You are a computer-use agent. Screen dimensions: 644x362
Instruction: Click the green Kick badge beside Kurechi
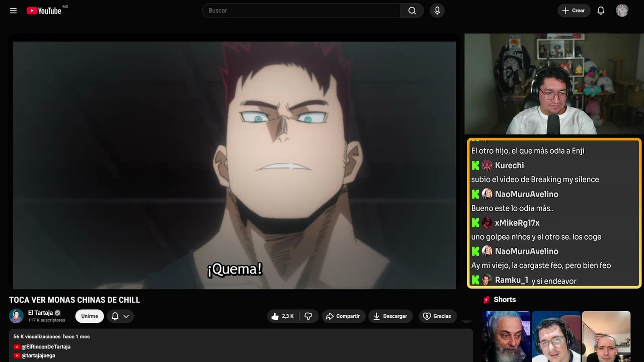point(475,165)
